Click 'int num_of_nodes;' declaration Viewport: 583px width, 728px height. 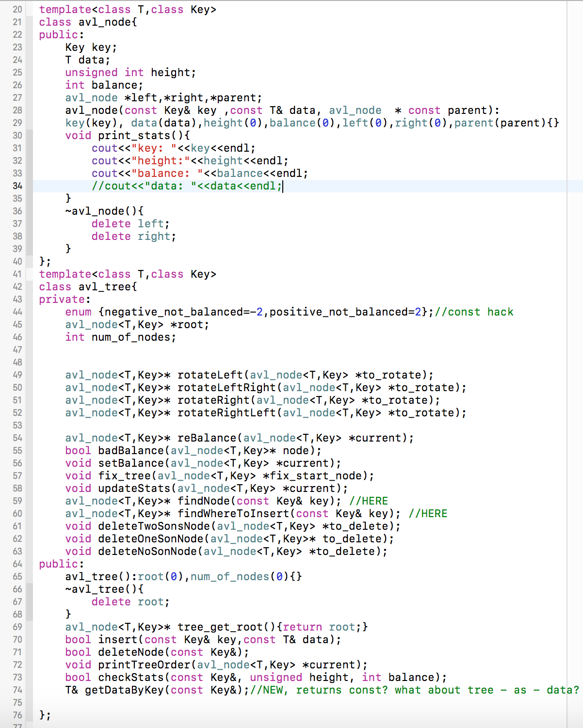tap(121, 337)
